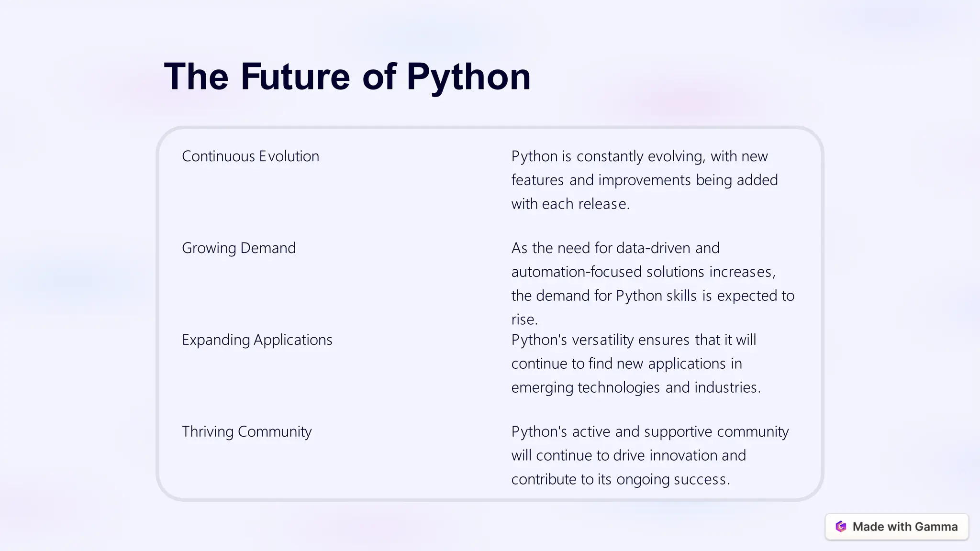Select the Thriving Community heading
The height and width of the screenshot is (551, 980).
(x=246, y=432)
